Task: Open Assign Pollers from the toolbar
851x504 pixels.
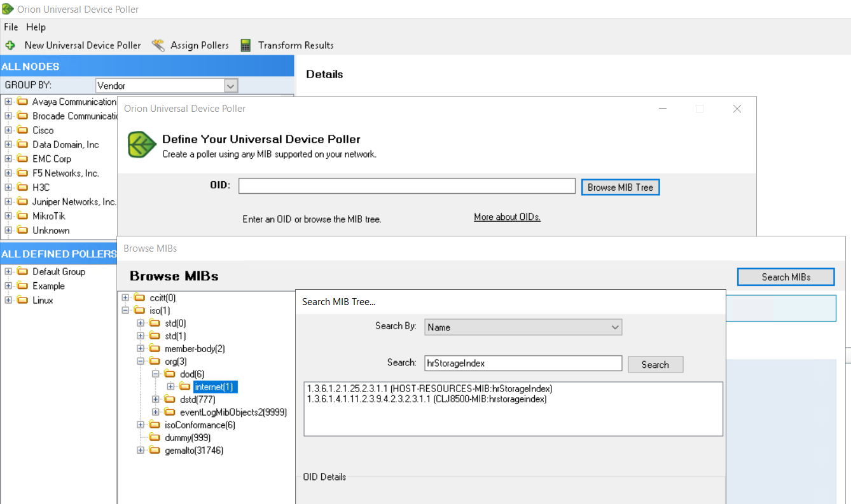Action: pyautogui.click(x=158, y=45)
